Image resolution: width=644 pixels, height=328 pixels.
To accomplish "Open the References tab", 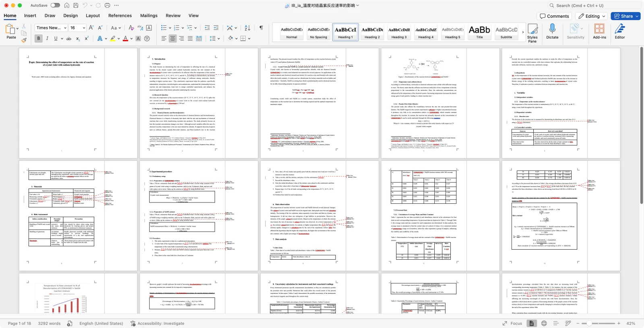I will [120, 16].
